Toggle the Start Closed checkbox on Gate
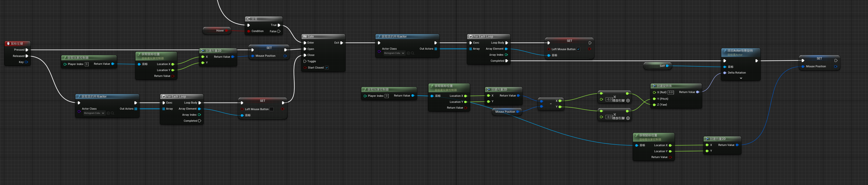 pyautogui.click(x=327, y=68)
